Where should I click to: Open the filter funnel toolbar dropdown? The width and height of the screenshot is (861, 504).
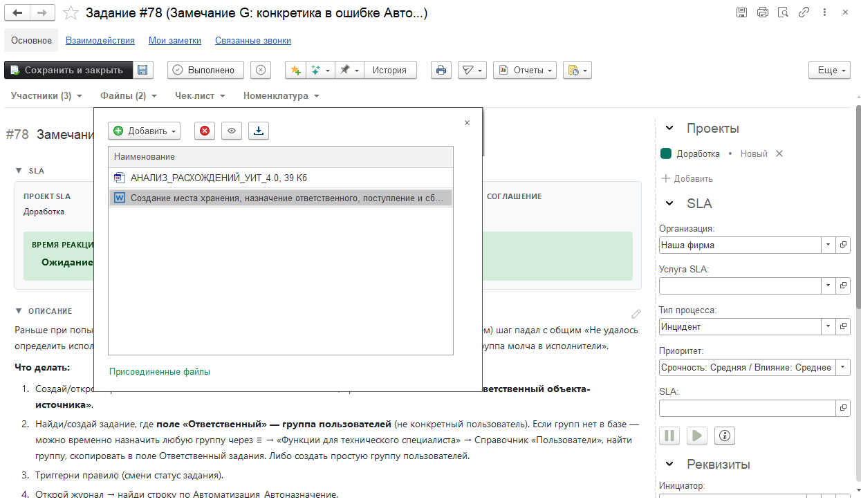[472, 70]
